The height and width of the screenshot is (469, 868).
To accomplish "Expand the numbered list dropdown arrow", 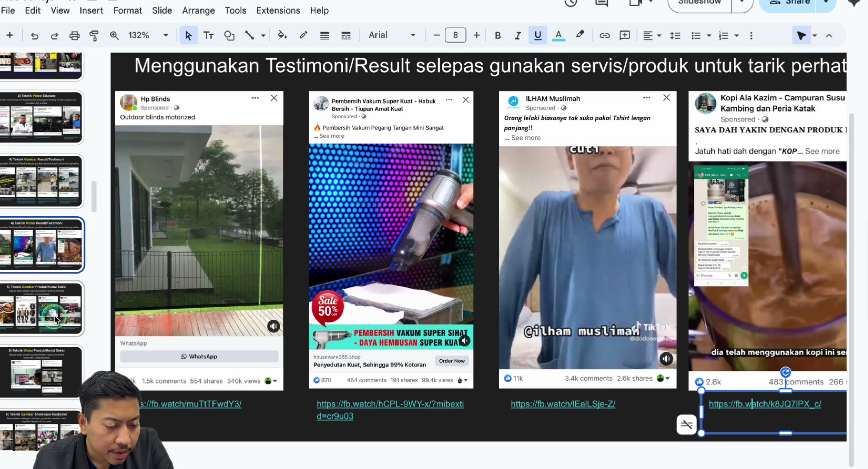I will [736, 36].
